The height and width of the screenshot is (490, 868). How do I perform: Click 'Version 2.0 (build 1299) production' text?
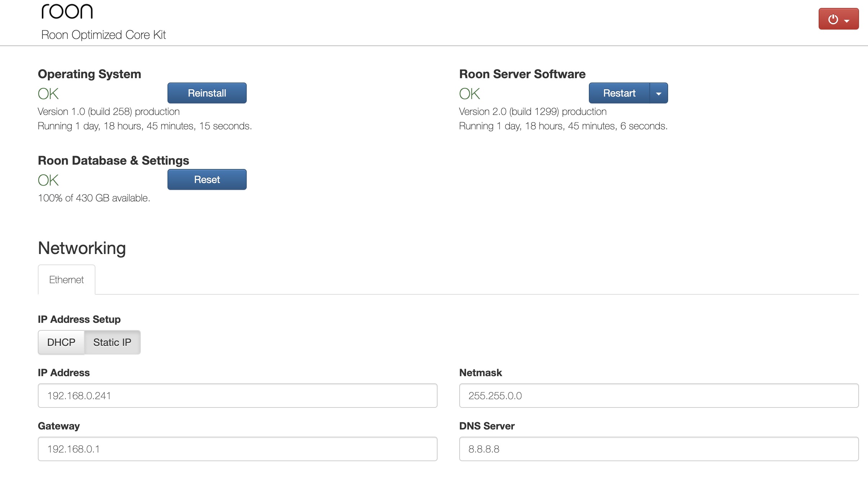(x=533, y=112)
